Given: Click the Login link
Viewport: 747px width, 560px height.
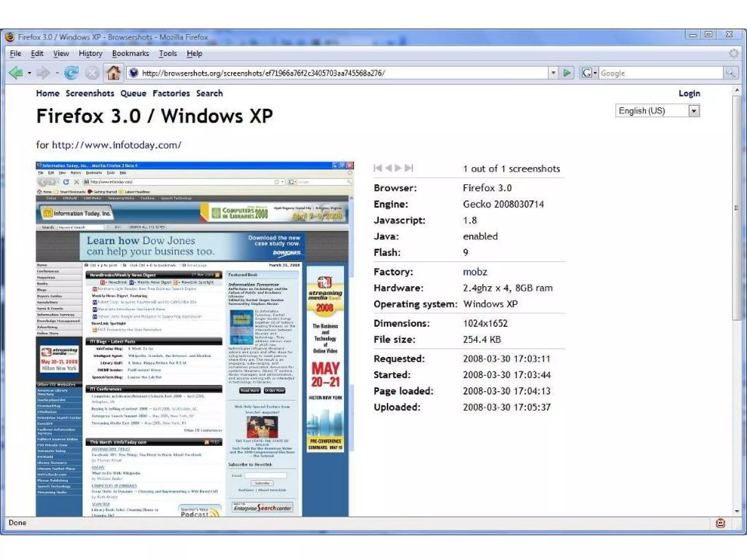Looking at the screenshot, I should 689,93.
